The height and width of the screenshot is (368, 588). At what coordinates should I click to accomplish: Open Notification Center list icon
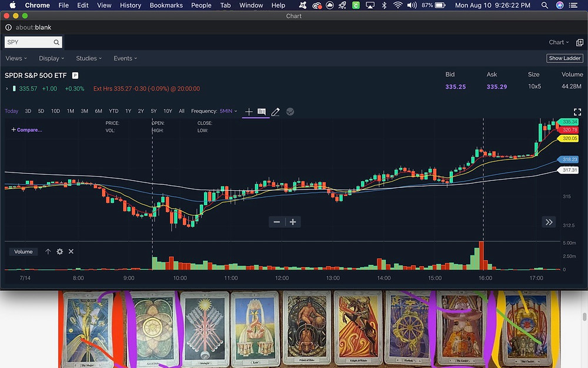[x=573, y=5]
